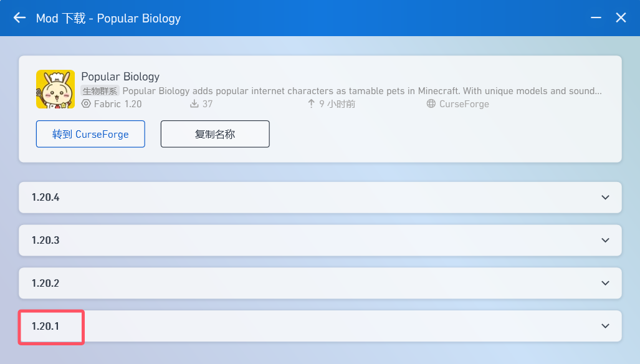This screenshot has height=364, width=640.
Task: Click the globe icon beside CurseForge source
Action: (431, 103)
